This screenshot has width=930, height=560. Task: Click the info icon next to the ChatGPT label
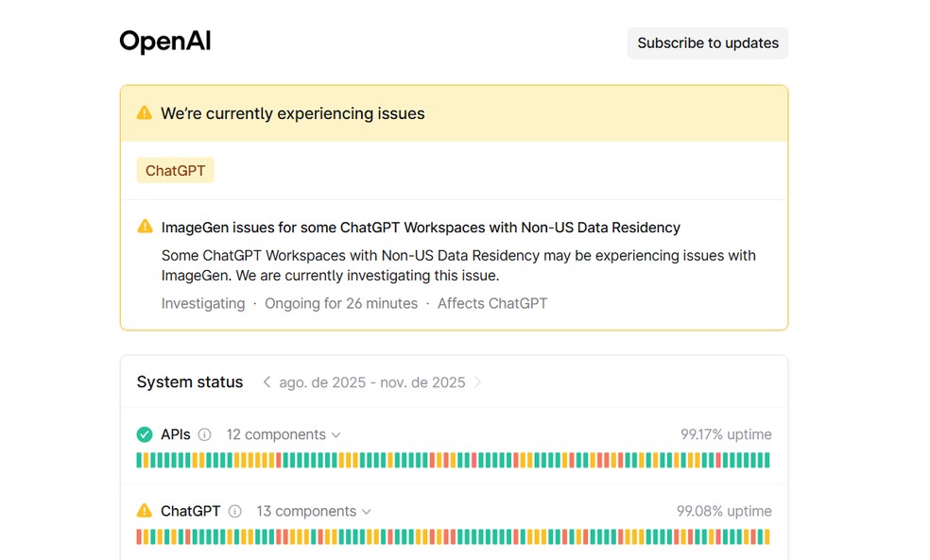(233, 511)
